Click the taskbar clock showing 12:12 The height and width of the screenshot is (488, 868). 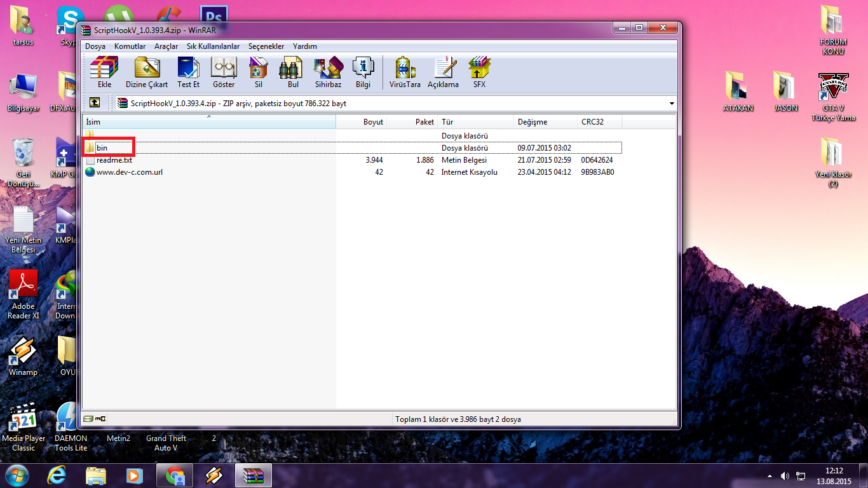point(834,476)
